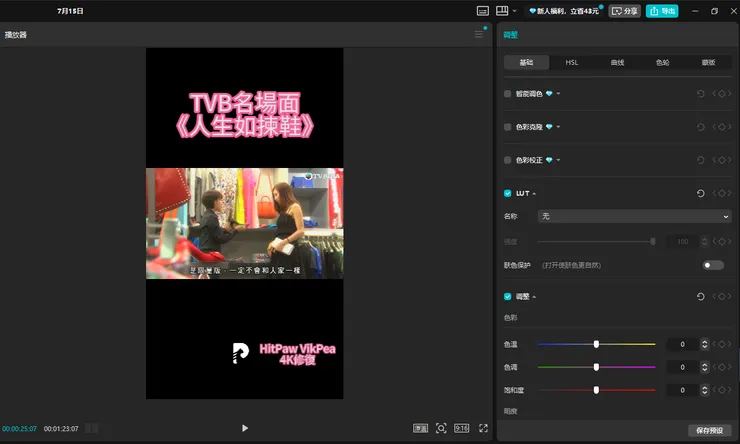Viewport: 740px width, 444px height.
Task: Collapse the 调整 section arrow
Action: (534, 297)
